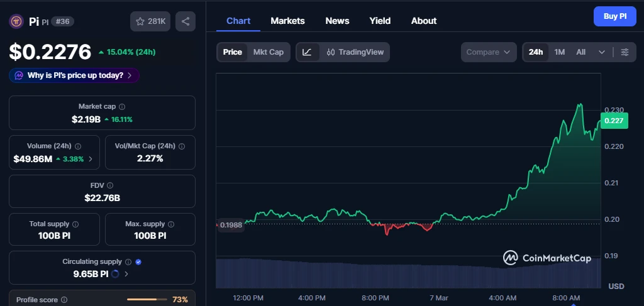
Task: Open the share icon button
Action: (186, 21)
